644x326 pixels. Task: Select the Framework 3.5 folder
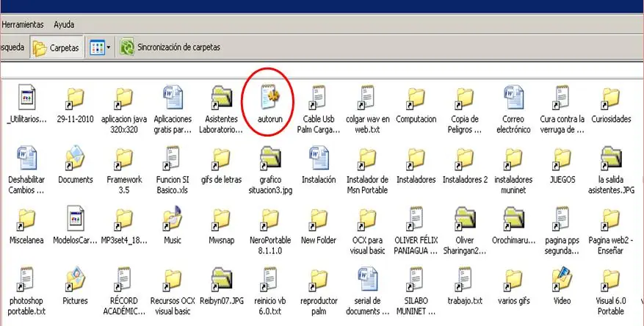(124, 159)
